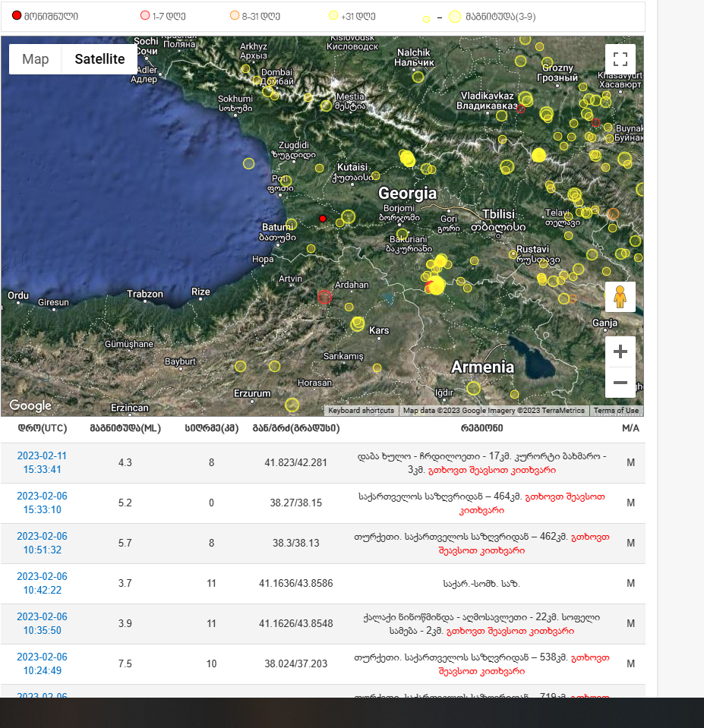Click the red earthquake marker near Batumi

[323, 219]
